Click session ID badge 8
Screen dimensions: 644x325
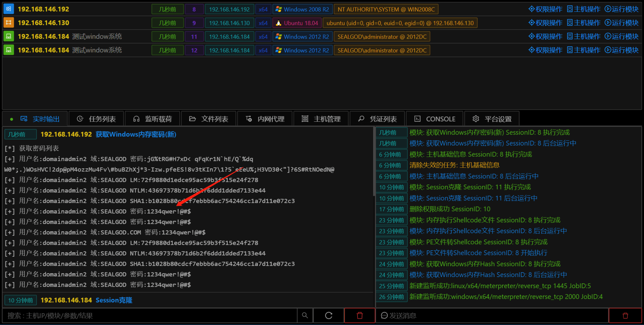tap(194, 9)
